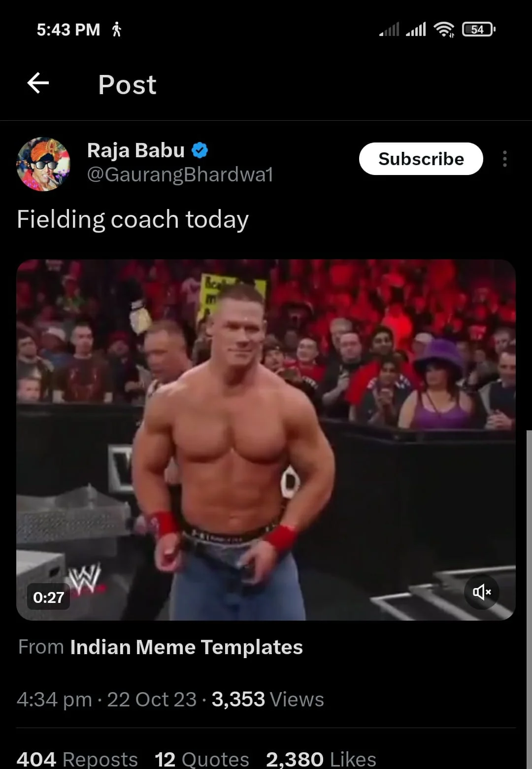Tap the post timestamp 4:34 pm
This screenshot has width=532, height=769.
[54, 699]
